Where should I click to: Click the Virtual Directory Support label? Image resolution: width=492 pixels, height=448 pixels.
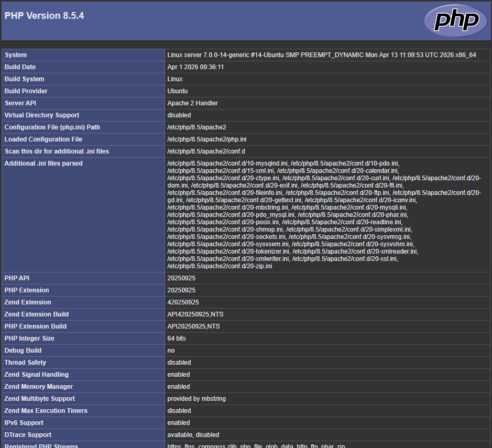coord(42,115)
